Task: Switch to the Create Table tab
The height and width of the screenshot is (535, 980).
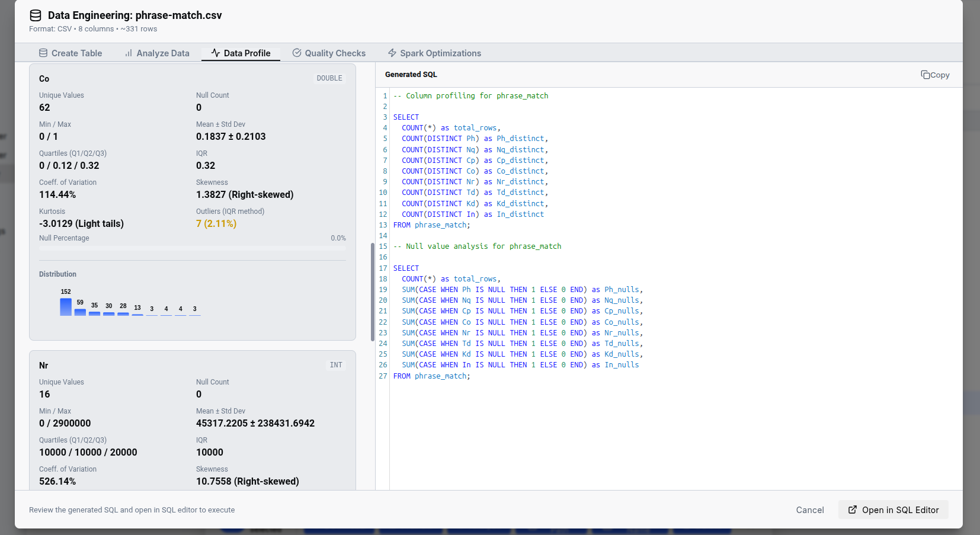Action: (71, 53)
